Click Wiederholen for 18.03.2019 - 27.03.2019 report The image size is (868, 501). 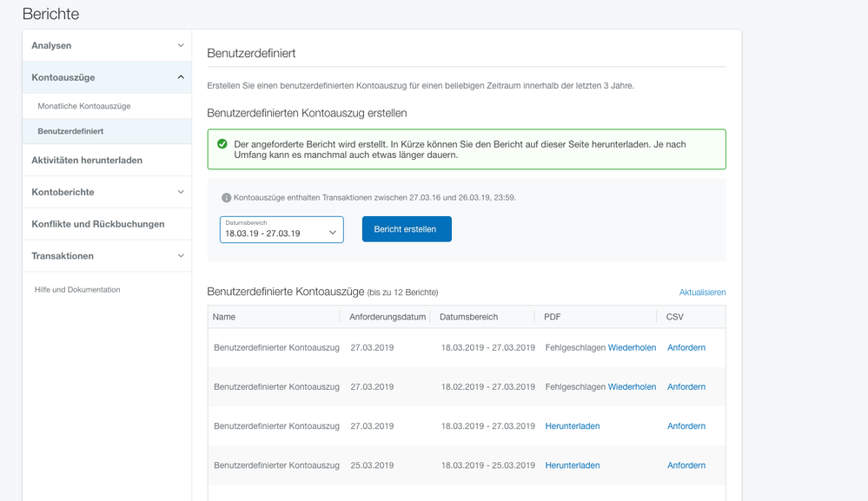633,348
